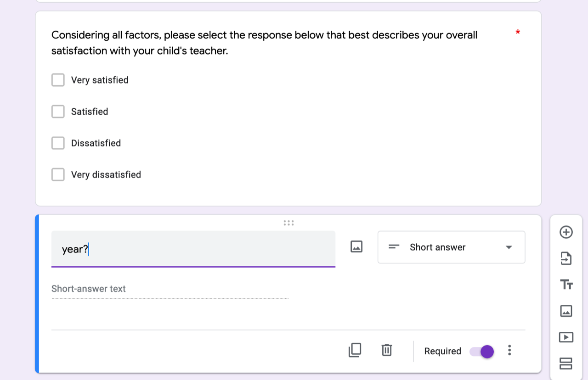Image resolution: width=588 pixels, height=380 pixels.
Task: Click the Import questions icon
Action: click(x=566, y=258)
